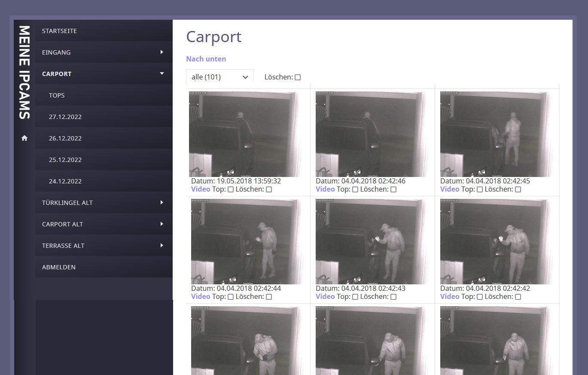Image resolution: width=588 pixels, height=375 pixels.
Task: Click the 'Nach unten' link
Action: [x=206, y=59]
